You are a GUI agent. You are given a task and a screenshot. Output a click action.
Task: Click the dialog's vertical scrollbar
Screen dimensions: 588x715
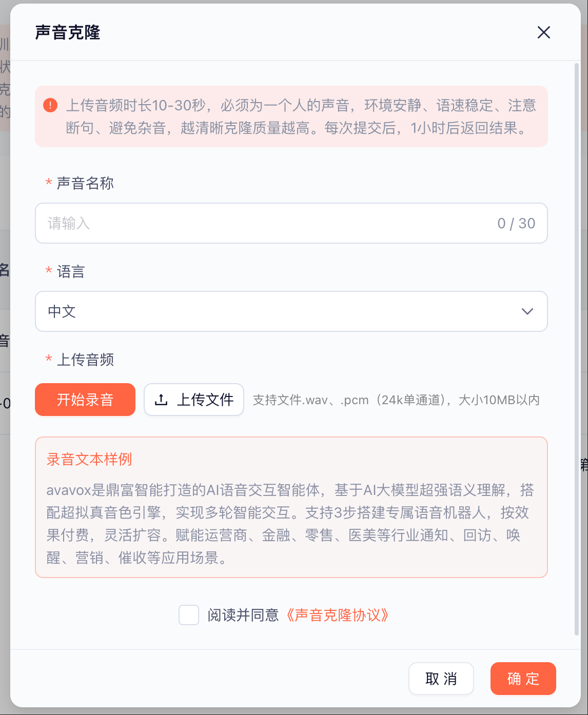pyautogui.click(x=577, y=349)
